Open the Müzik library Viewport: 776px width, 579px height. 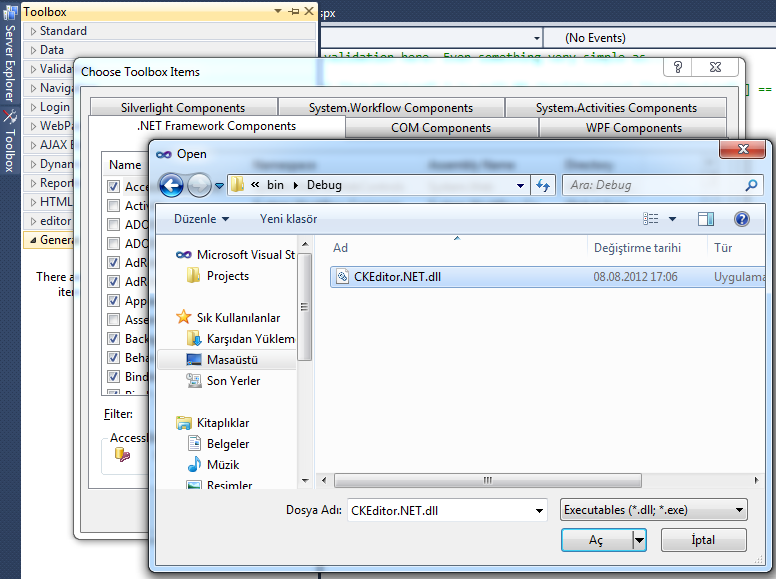tap(223, 464)
